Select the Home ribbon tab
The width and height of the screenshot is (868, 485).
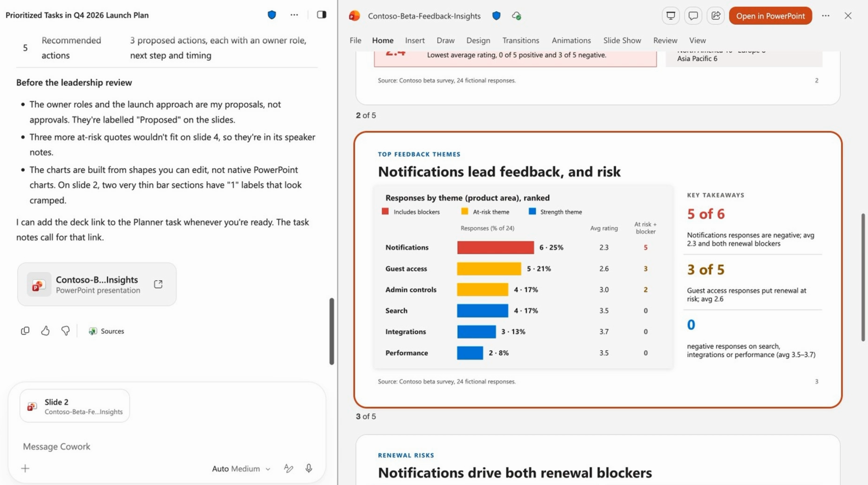pyautogui.click(x=383, y=41)
